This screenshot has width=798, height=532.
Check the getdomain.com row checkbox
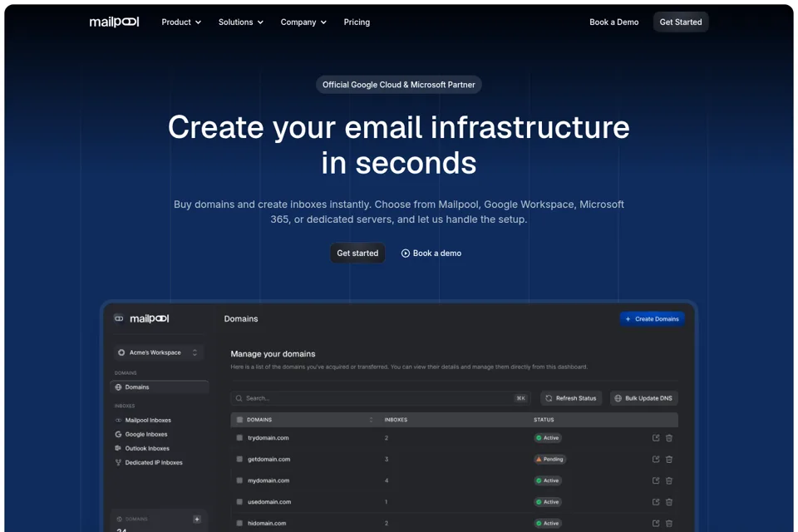pos(239,459)
